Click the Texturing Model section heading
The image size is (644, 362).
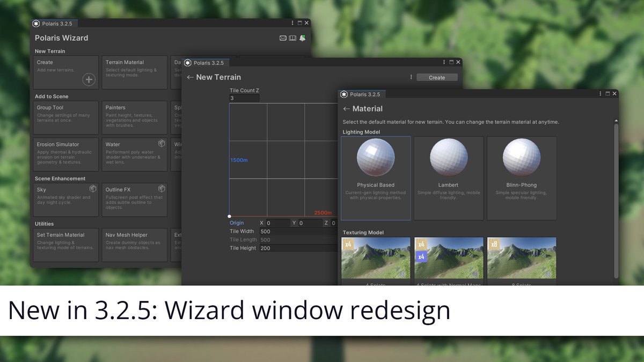(363, 233)
